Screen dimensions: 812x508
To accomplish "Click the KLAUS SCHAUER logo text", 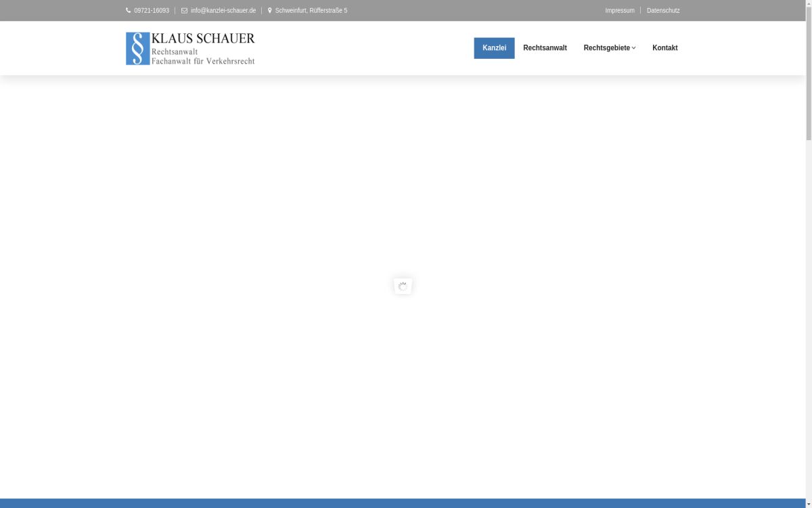I will pyautogui.click(x=203, y=39).
